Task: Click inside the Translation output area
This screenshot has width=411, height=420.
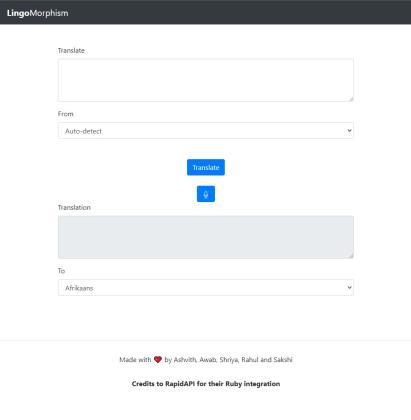Action: click(206, 237)
